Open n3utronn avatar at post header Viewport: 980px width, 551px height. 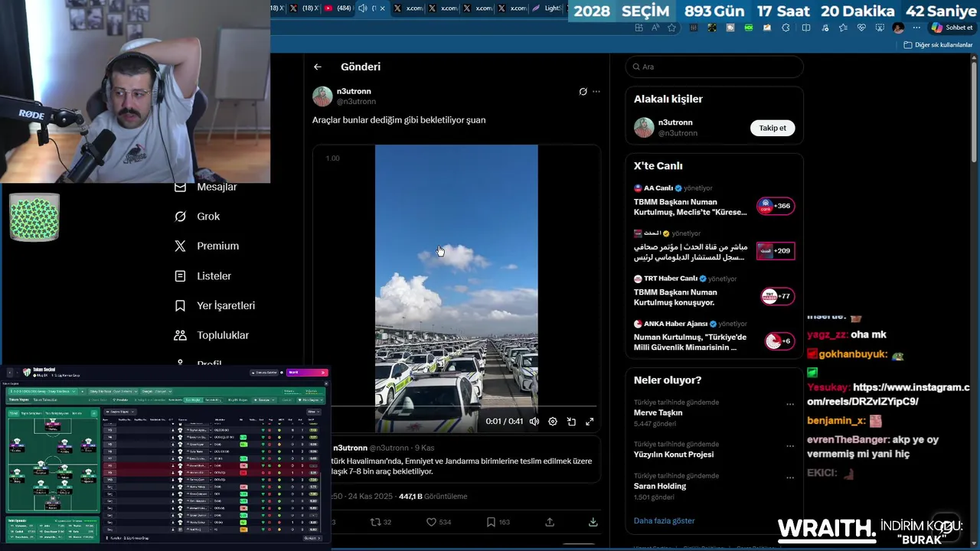pos(322,96)
